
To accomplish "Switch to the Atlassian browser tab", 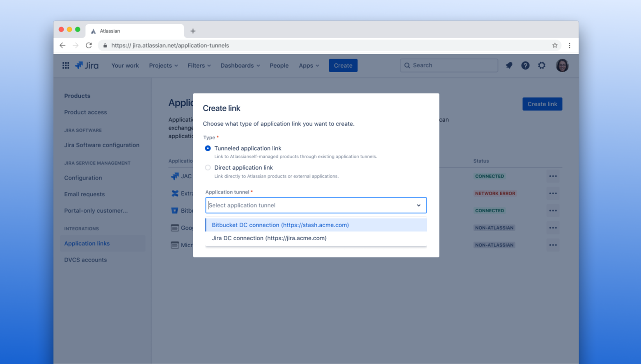I will (135, 31).
